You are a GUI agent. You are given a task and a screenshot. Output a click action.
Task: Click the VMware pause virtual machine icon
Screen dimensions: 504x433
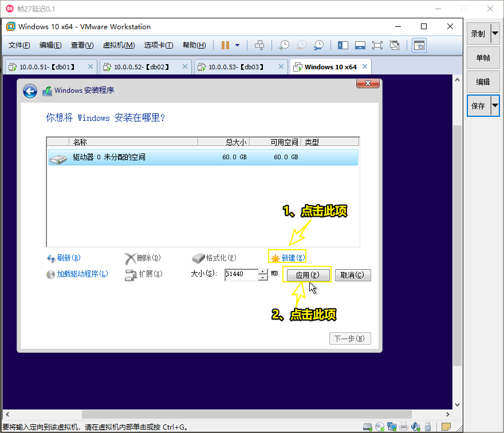point(225,45)
